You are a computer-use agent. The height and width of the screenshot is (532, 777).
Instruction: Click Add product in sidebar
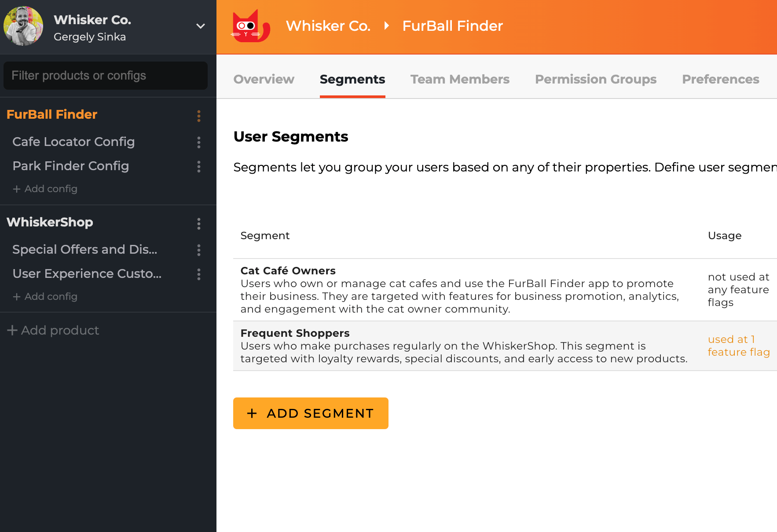[53, 330]
